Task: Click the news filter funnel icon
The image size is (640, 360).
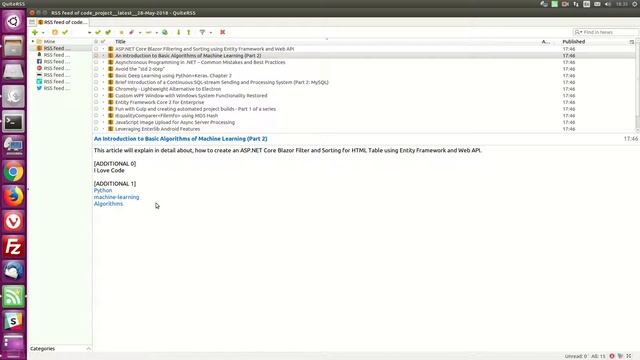Action: 202,32
